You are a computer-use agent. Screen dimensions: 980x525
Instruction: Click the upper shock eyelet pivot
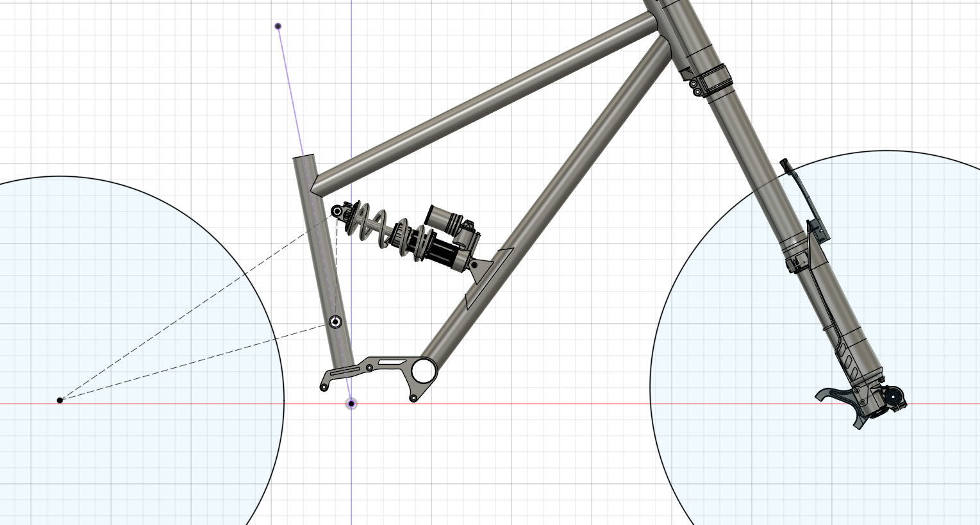click(336, 211)
